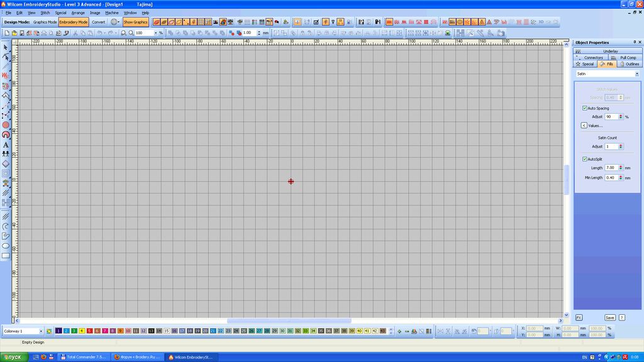Image resolution: width=644 pixels, height=362 pixels.
Task: Switch to the Outlines tab
Action: click(630, 63)
